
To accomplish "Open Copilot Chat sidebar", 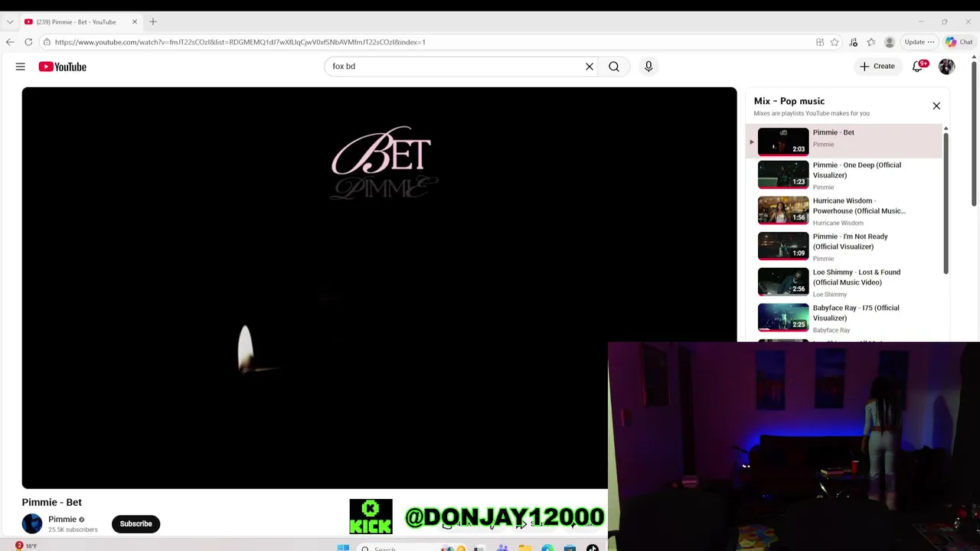I will tap(959, 42).
